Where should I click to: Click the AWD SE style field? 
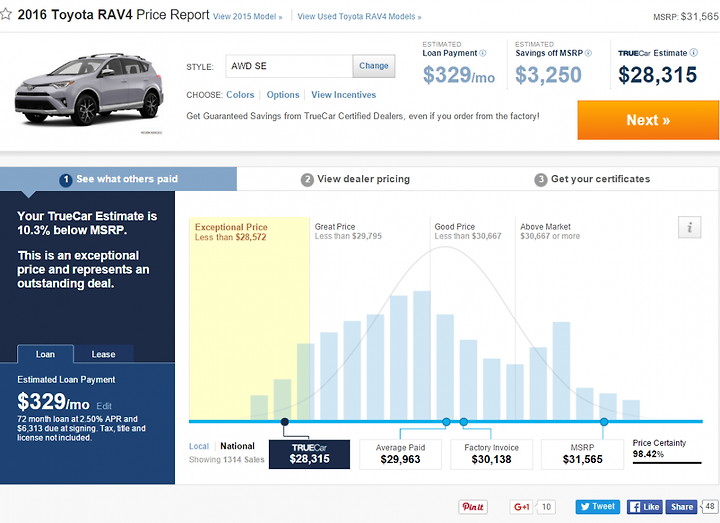pyautogui.click(x=289, y=66)
